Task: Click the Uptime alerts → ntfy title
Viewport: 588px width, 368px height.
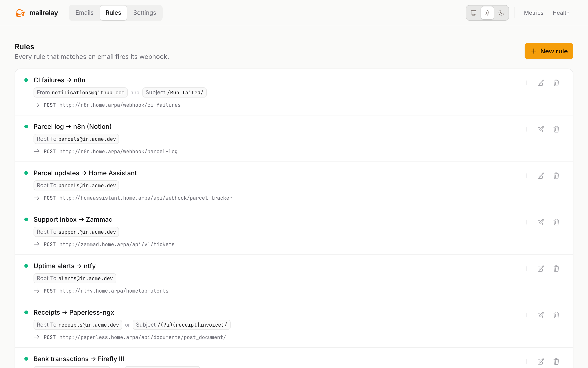Action: tap(65, 266)
